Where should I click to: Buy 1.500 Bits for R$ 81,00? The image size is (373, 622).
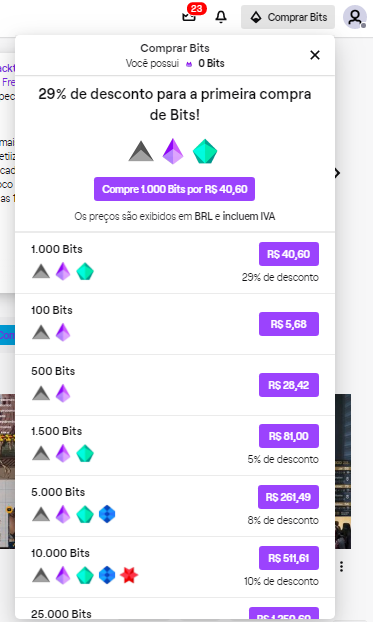289,436
